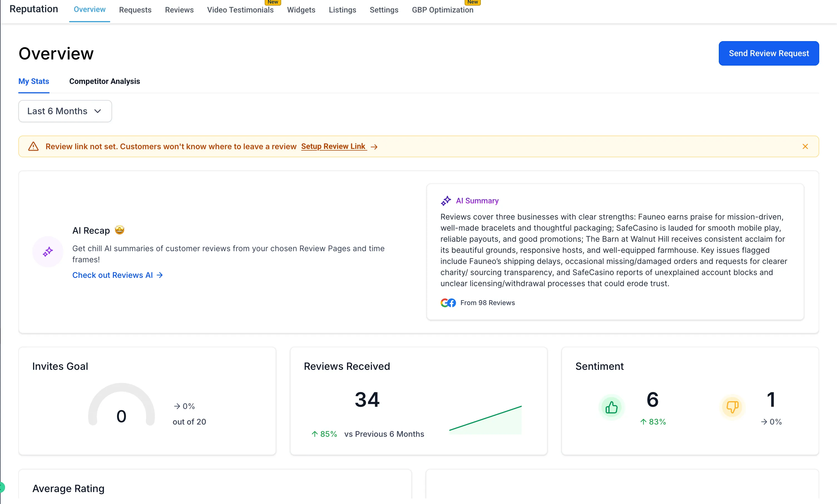Switch to Competitor Analysis tab
837x504 pixels.
click(104, 81)
